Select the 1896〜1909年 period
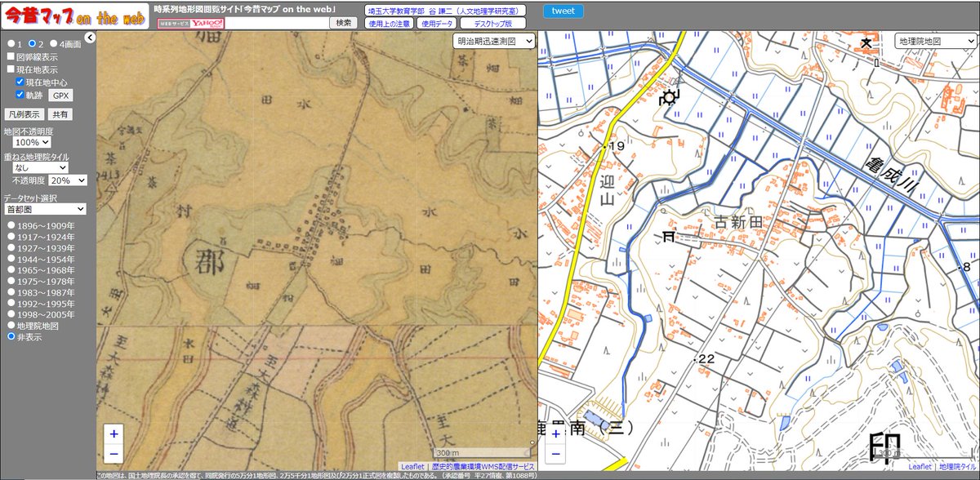980x480 pixels. coord(11,225)
